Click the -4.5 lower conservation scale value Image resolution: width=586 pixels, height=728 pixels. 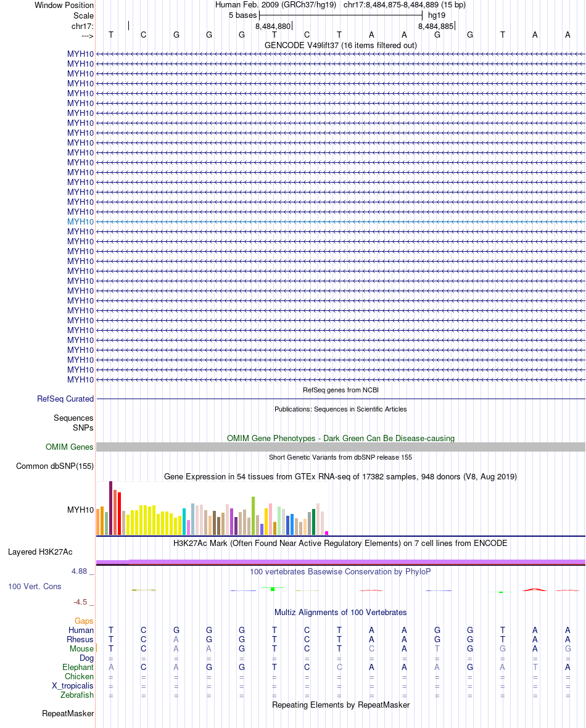click(80, 602)
